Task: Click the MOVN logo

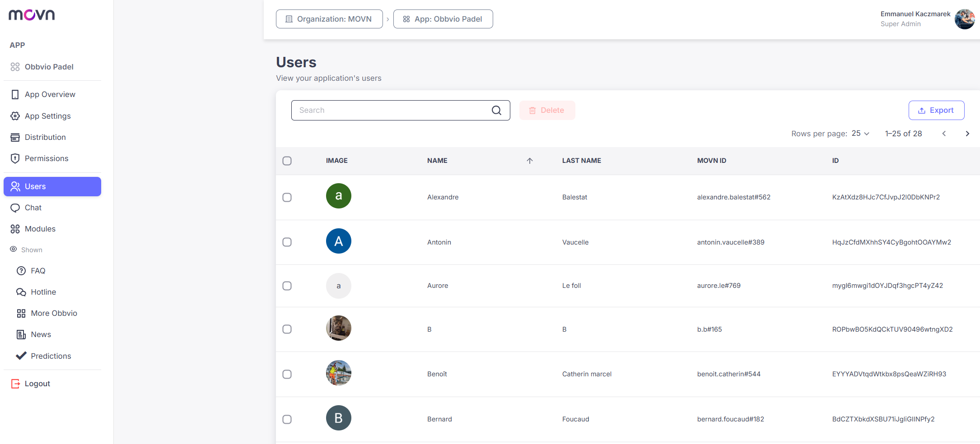Action: pos(32,15)
